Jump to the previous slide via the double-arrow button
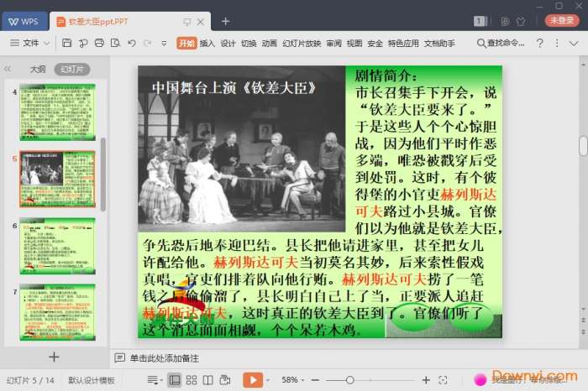Screen dimensions: 588x391 point(583,321)
